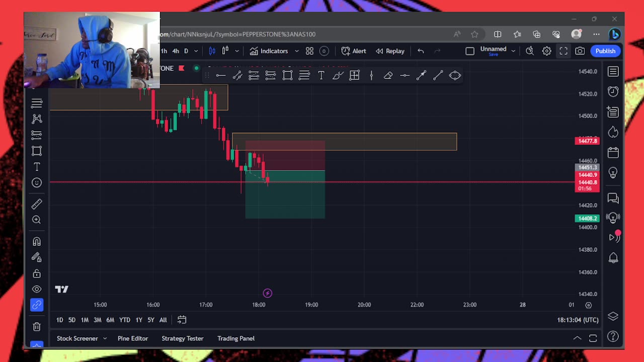This screenshot has height=362, width=644.
Task: Open the hotlists flame icon
Action: (x=613, y=132)
